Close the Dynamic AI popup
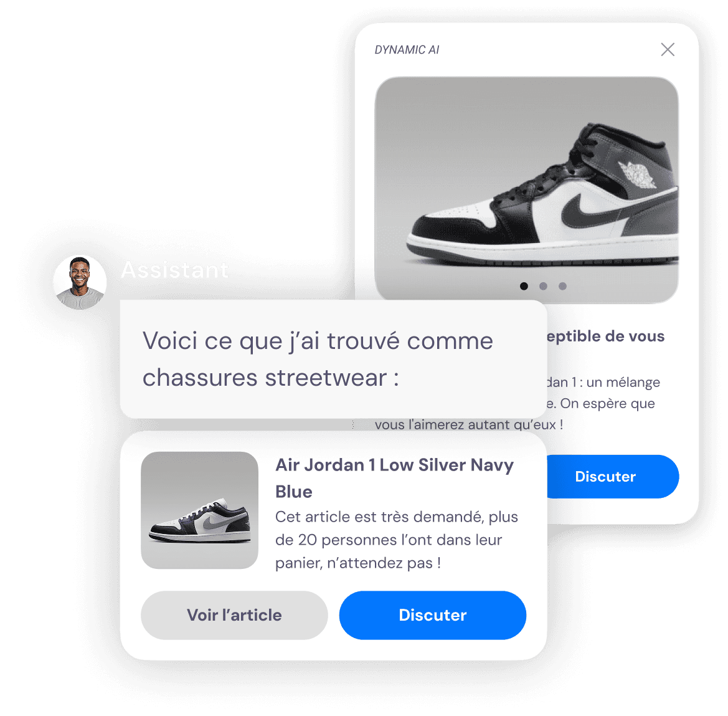Screen dimensions: 728x716 tap(667, 49)
